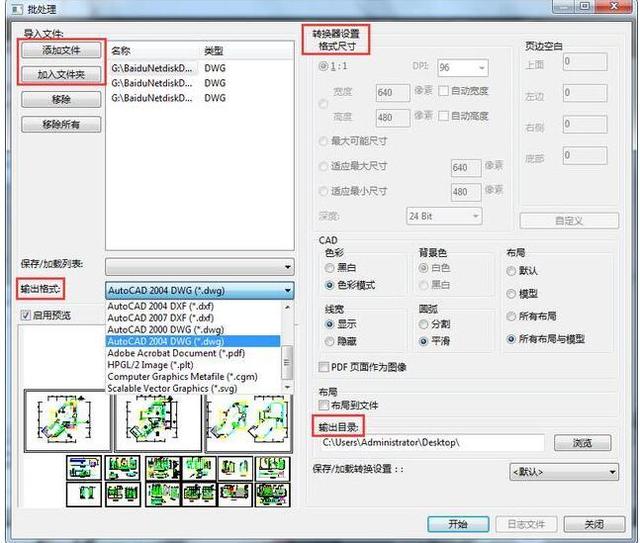The height and width of the screenshot is (543, 640).
Task: Select 所有布局与模型 radio button
Action: pyautogui.click(x=511, y=339)
